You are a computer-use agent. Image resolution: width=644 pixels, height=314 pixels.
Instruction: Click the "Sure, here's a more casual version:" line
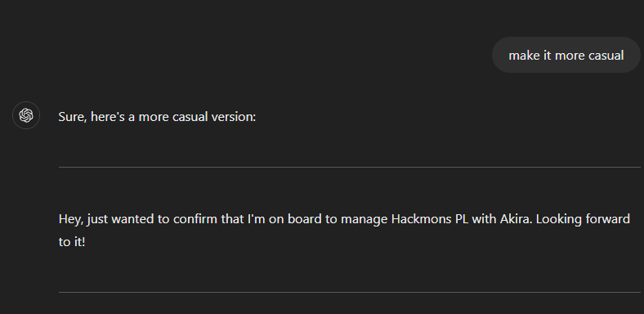tap(157, 117)
